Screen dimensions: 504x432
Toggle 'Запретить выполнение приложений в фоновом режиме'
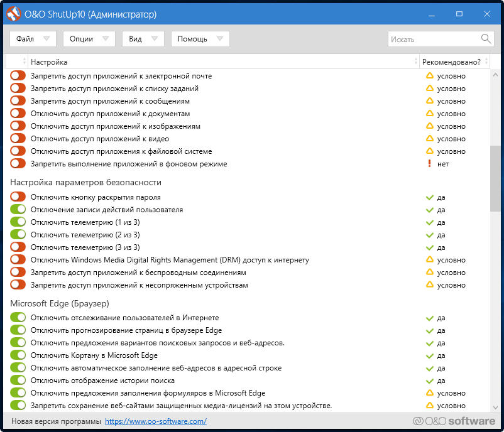click(18, 163)
